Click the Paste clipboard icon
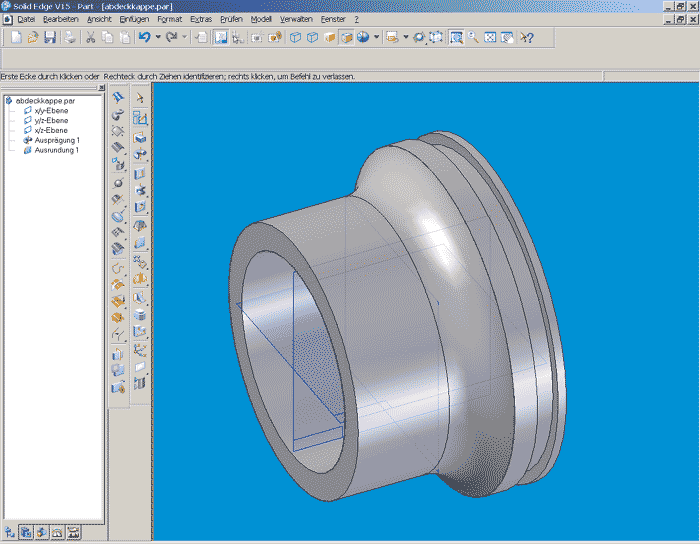The image size is (700, 544). pyautogui.click(x=125, y=37)
